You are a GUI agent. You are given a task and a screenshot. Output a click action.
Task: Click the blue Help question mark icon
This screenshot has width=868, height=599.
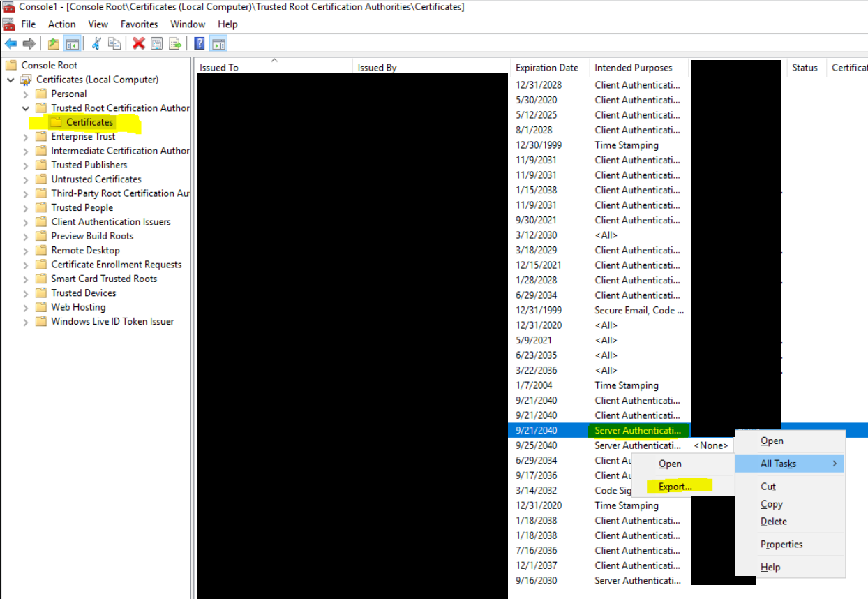coord(200,44)
